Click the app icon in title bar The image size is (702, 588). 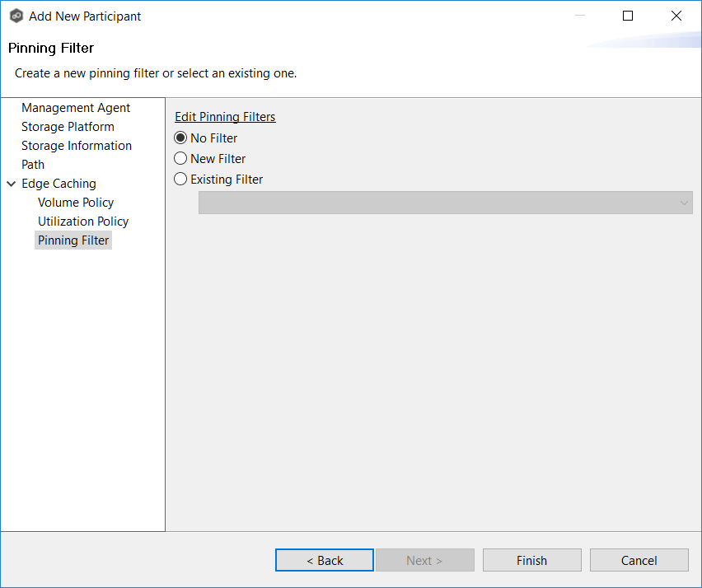(x=16, y=16)
